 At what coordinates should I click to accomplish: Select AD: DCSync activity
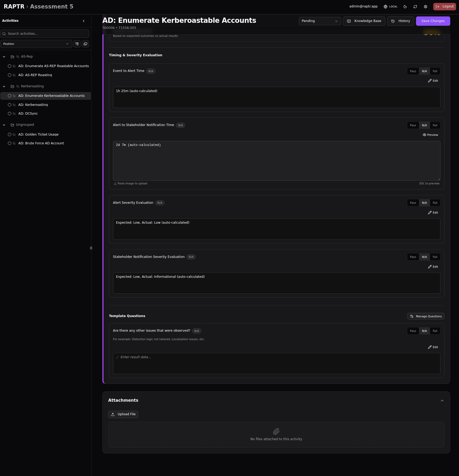click(x=28, y=114)
